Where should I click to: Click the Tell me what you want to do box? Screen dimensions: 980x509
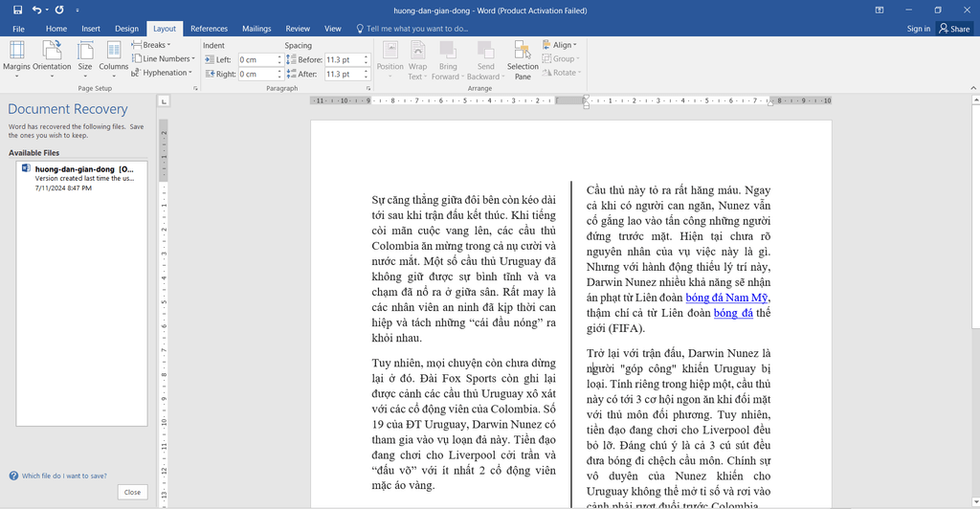(x=412, y=29)
